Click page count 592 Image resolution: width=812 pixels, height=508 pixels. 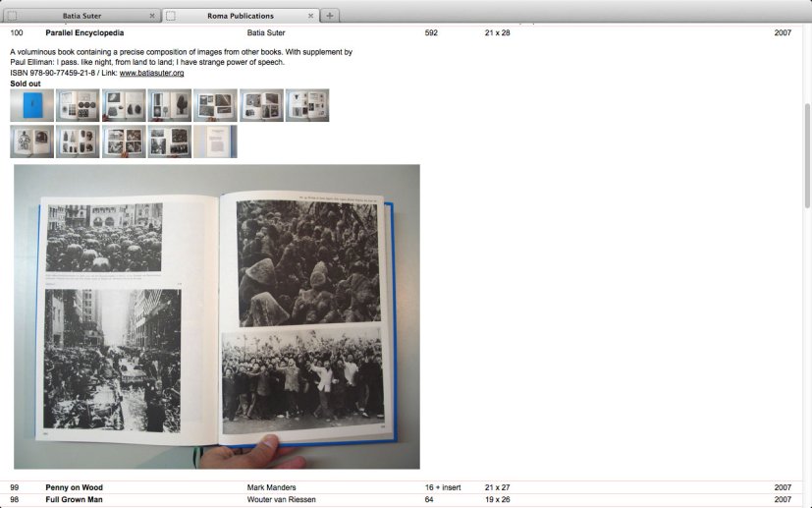point(431,32)
